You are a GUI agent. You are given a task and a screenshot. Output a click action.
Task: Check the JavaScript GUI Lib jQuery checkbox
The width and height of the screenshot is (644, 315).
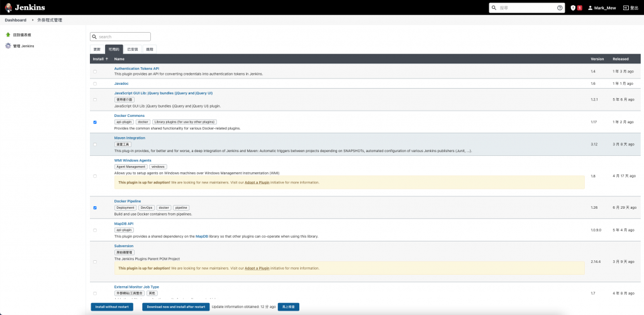pyautogui.click(x=95, y=100)
